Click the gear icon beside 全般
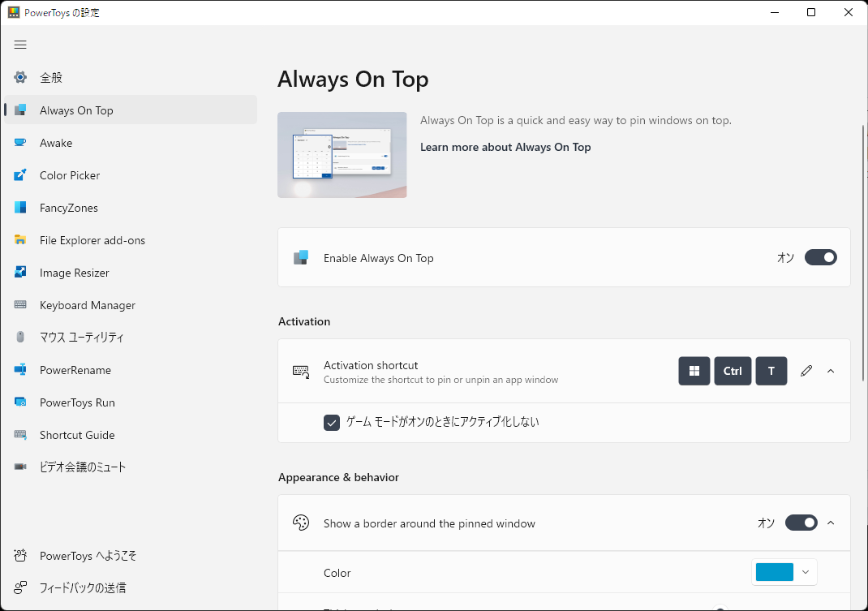 [x=20, y=78]
